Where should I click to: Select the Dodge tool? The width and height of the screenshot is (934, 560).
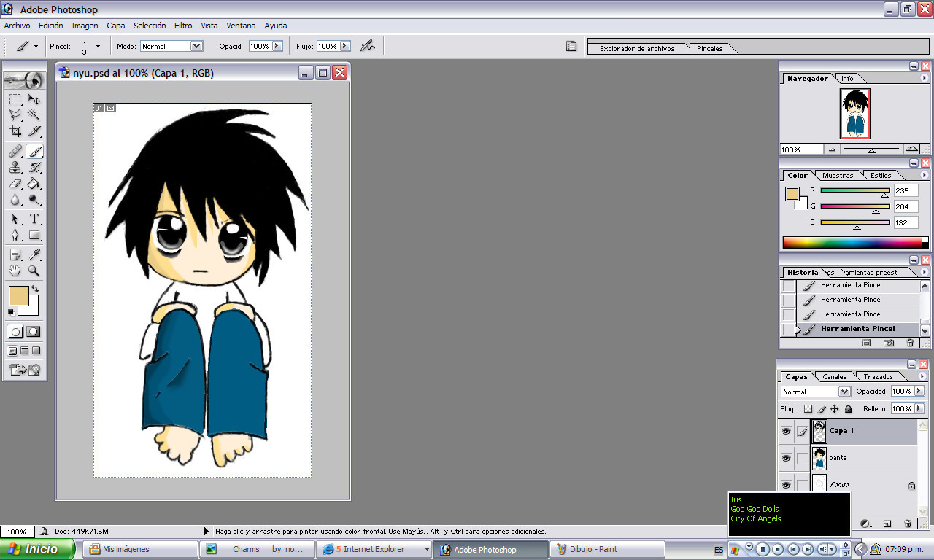pyautogui.click(x=34, y=200)
